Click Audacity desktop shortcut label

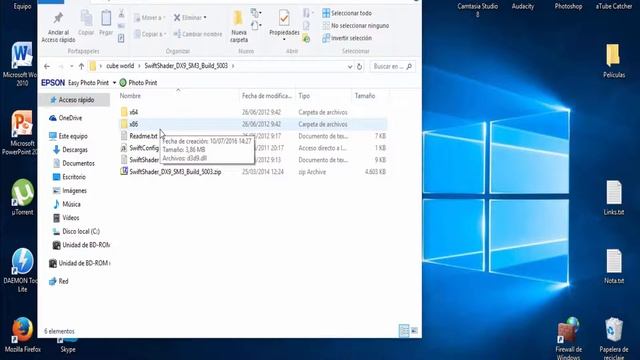(x=522, y=6)
